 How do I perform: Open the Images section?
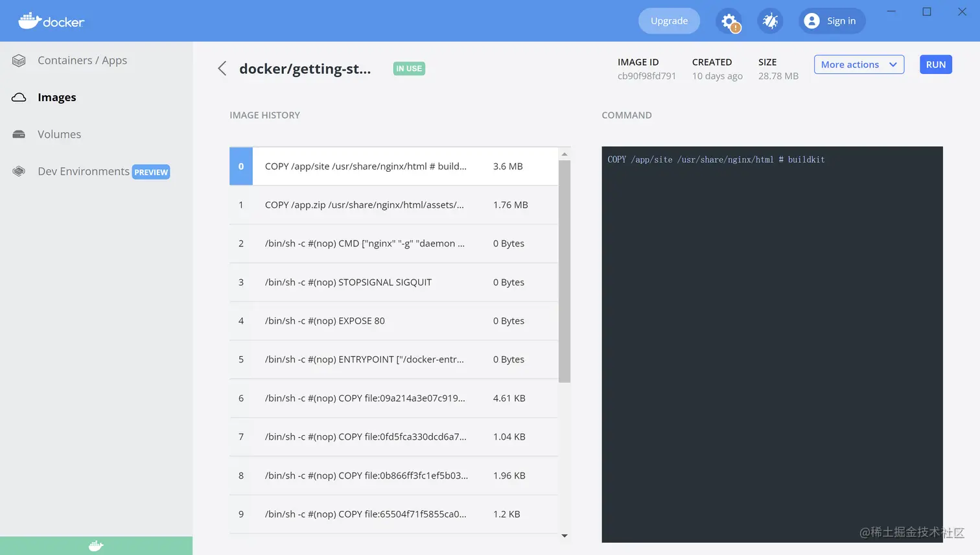pos(57,97)
